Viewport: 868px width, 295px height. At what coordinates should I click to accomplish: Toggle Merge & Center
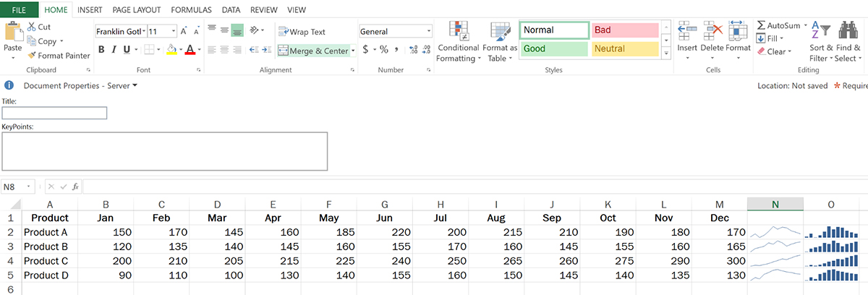click(313, 51)
